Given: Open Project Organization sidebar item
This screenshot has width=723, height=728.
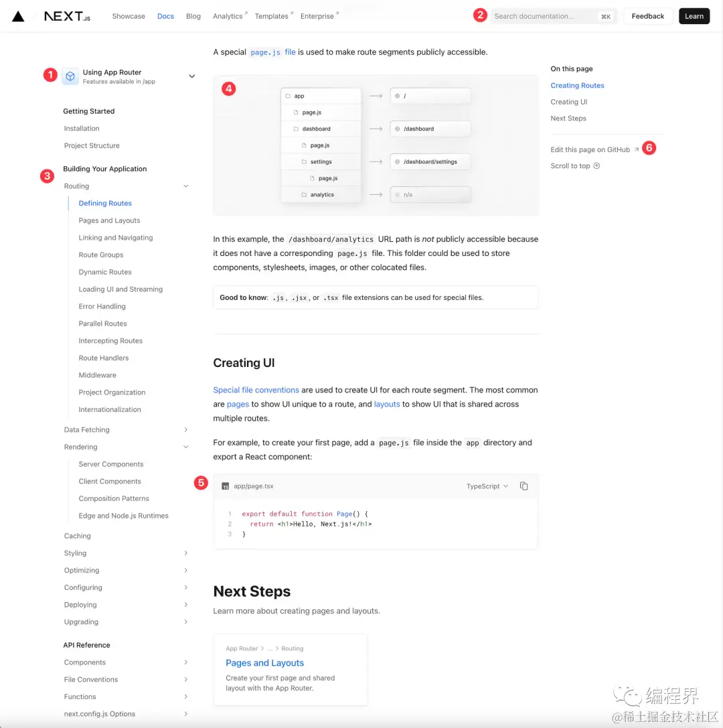Looking at the screenshot, I should (112, 392).
